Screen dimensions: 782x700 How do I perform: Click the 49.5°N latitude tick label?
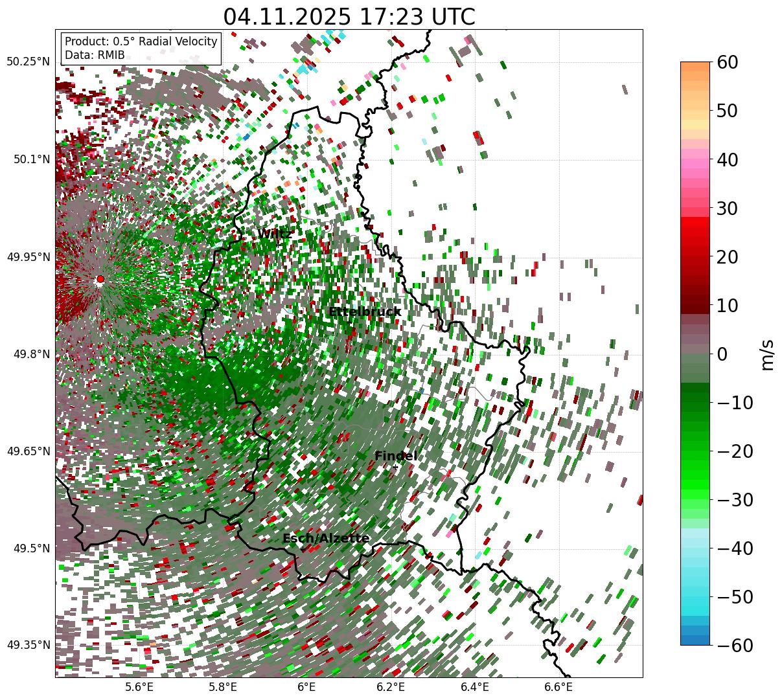31,548
